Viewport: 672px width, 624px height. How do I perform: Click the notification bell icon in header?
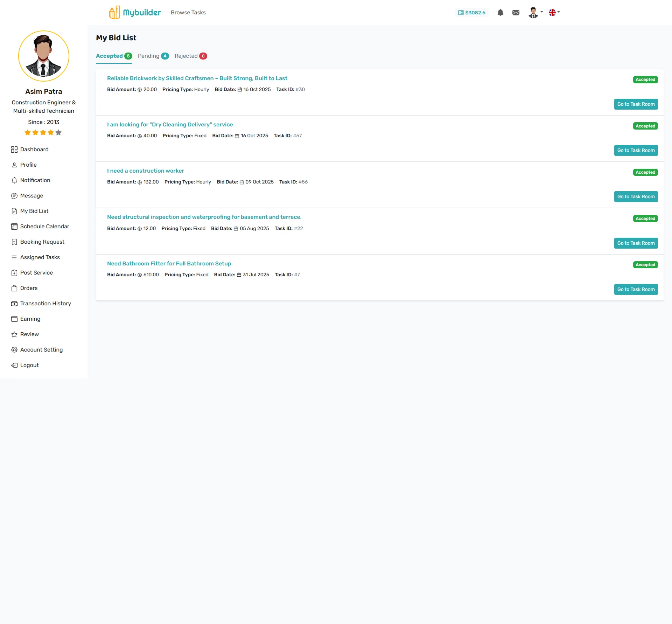pos(500,13)
